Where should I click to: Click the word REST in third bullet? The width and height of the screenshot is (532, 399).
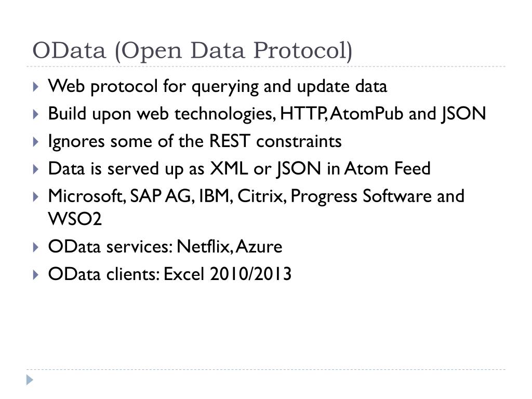pos(230,141)
